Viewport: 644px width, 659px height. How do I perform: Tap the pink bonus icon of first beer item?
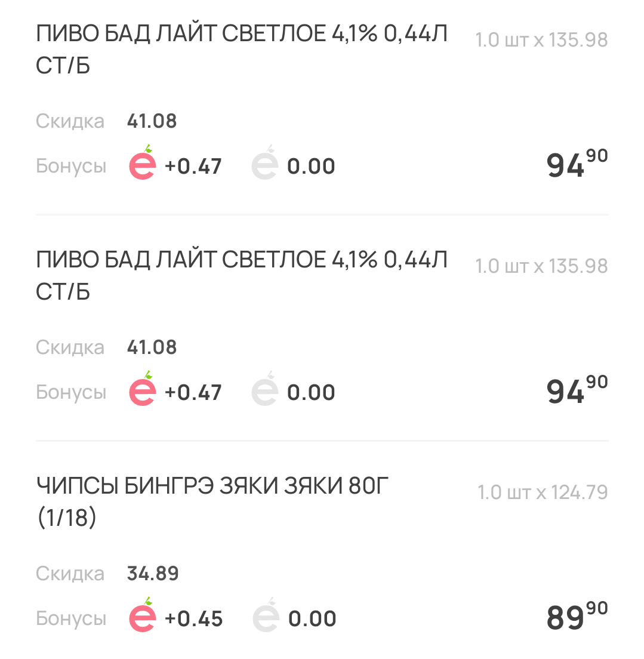click(x=143, y=162)
